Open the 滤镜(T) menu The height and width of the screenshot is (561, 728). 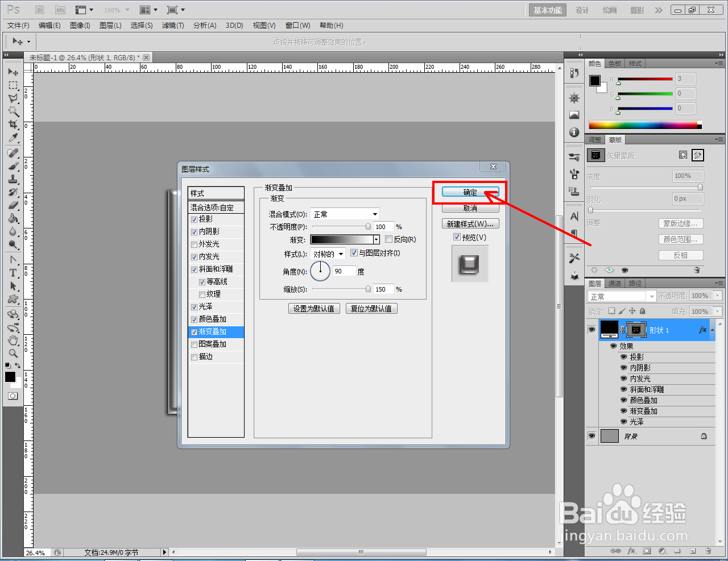[173, 26]
